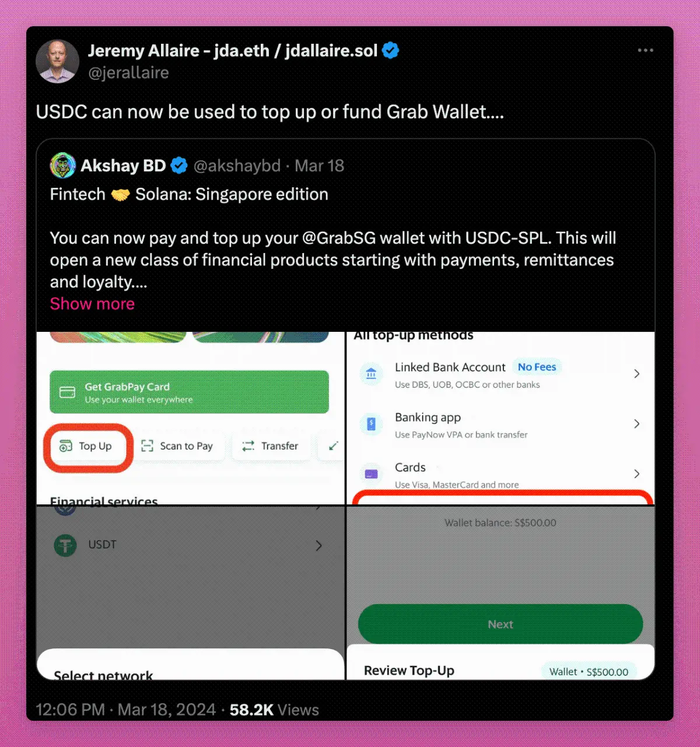
Task: Click the Banking app icon
Action: (371, 424)
